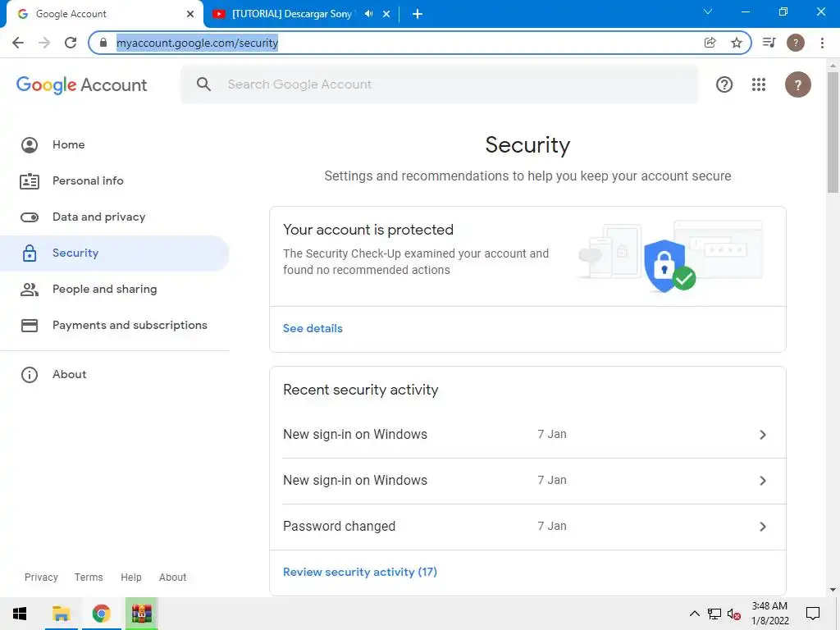Open Review security activity (17)
The height and width of the screenshot is (630, 840).
pos(360,572)
